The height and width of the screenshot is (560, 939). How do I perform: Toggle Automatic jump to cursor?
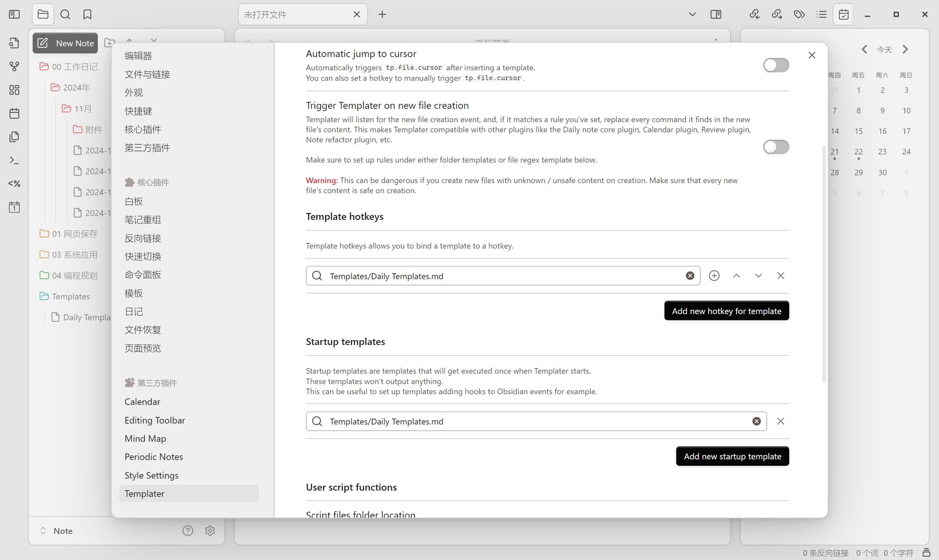(776, 65)
